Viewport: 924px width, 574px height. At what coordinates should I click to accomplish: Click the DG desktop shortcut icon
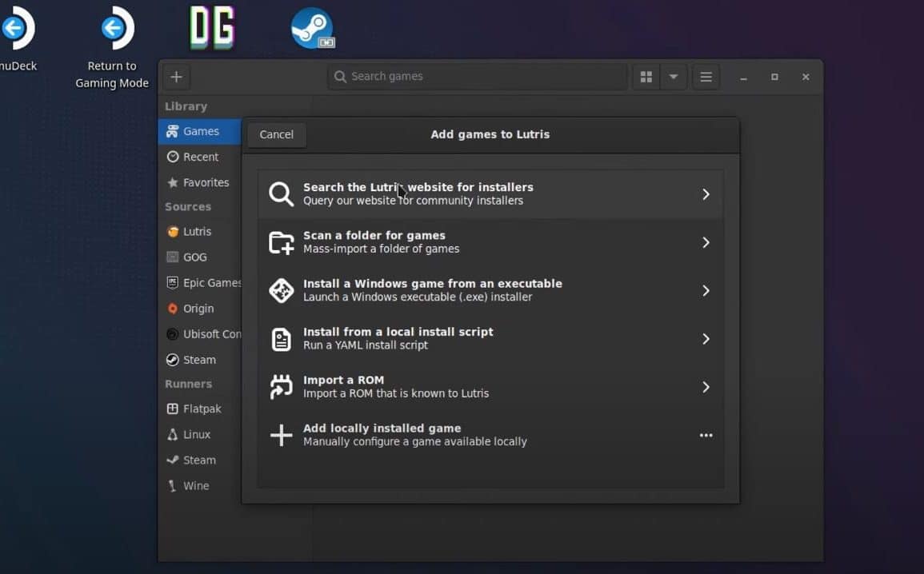point(212,28)
